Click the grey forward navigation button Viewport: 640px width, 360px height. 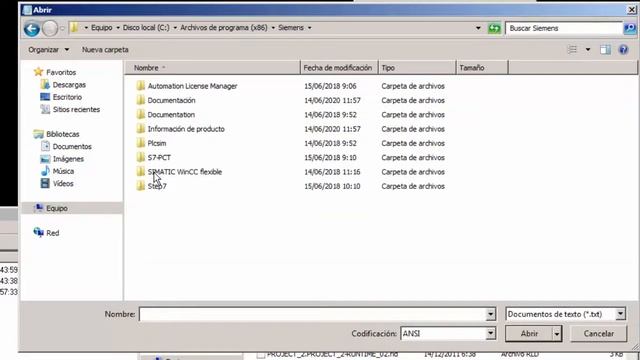50,29
